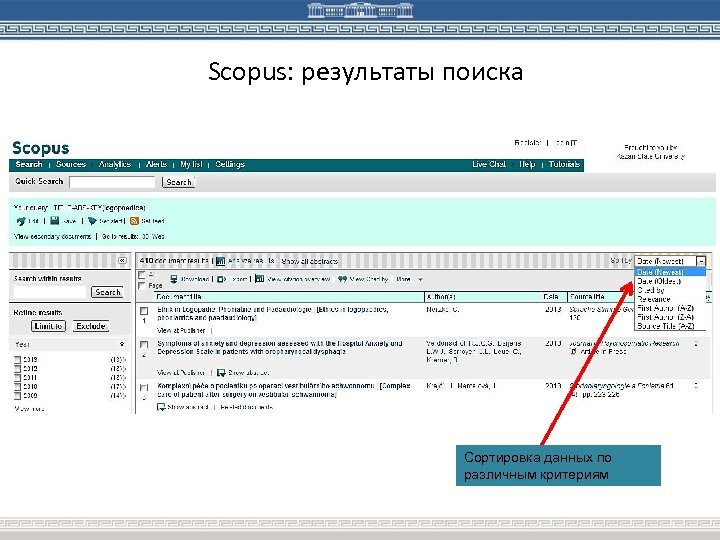Click the Author(s) column header
This screenshot has height=540, width=720.
(x=441, y=297)
